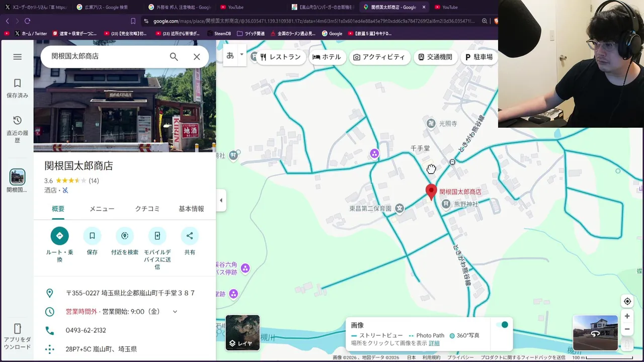Click the red 関根国太郎商店 map pin
Image resolution: width=644 pixels, height=362 pixels.
click(x=431, y=193)
